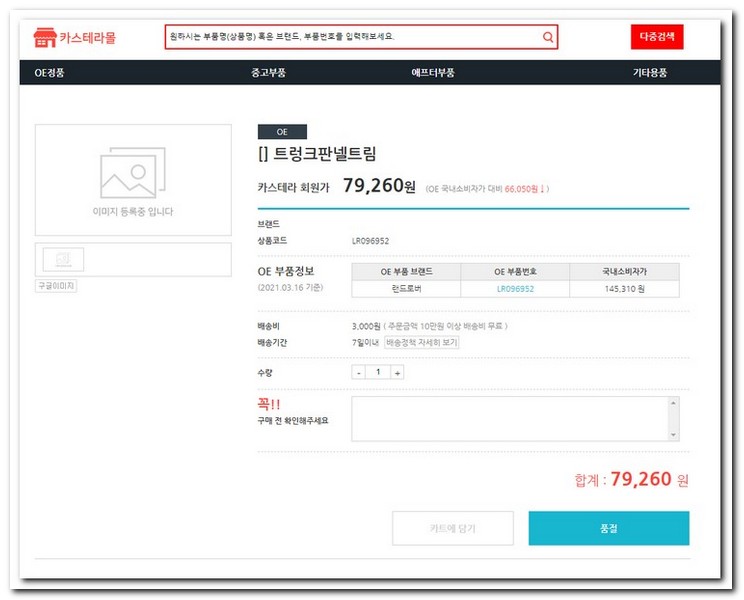View 배송정책 자세히 보기 details
744x600 pixels.
[x=421, y=342]
